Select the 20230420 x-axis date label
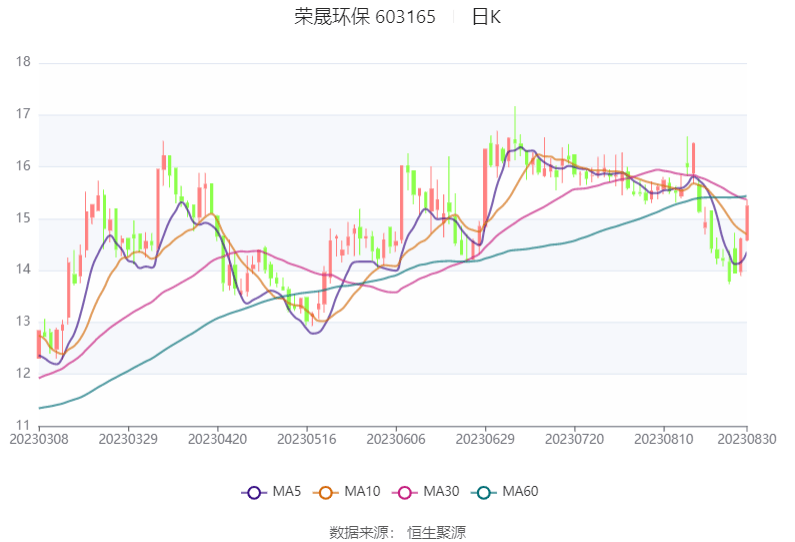Screen dimensions: 795x542 [x=218, y=439]
